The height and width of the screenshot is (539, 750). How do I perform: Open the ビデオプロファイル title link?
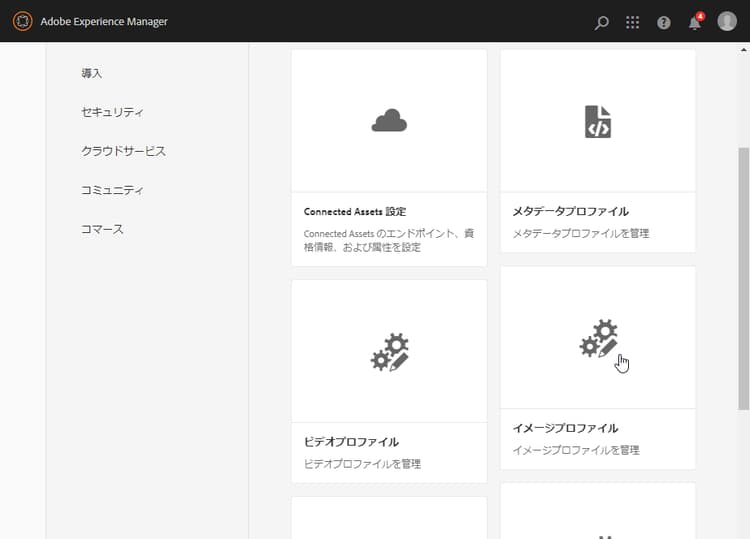click(x=351, y=441)
